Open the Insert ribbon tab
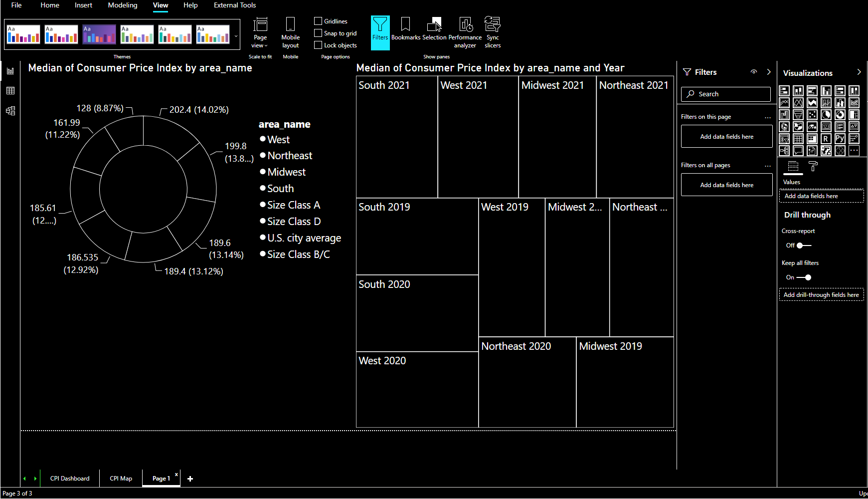This screenshot has width=868, height=499. [83, 5]
